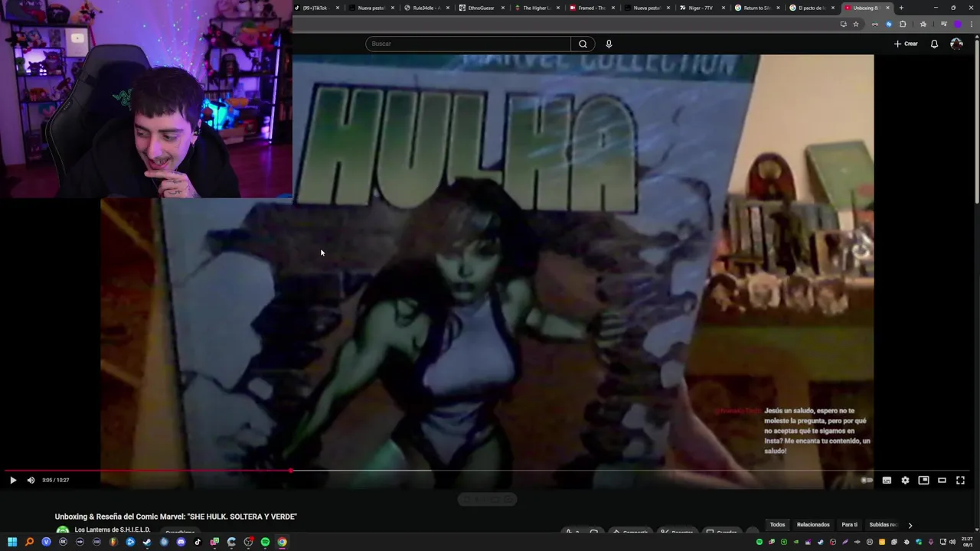Mute the video with the speaker icon
This screenshot has height=551, width=980.
[x=31, y=480]
